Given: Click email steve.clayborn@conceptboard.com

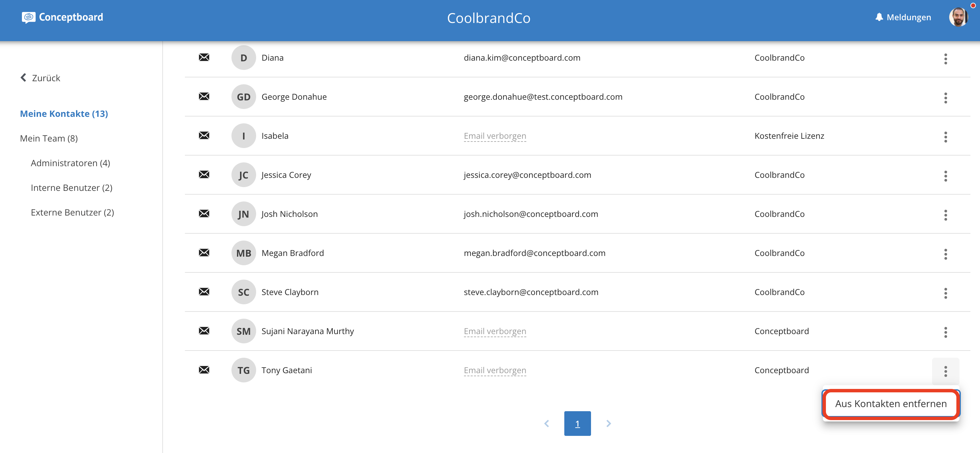Looking at the screenshot, I should (x=531, y=292).
